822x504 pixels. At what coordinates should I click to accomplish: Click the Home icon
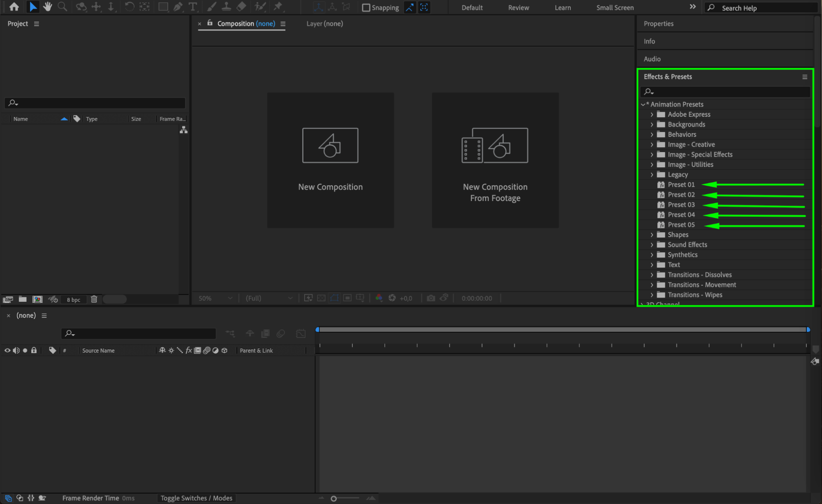pos(14,7)
